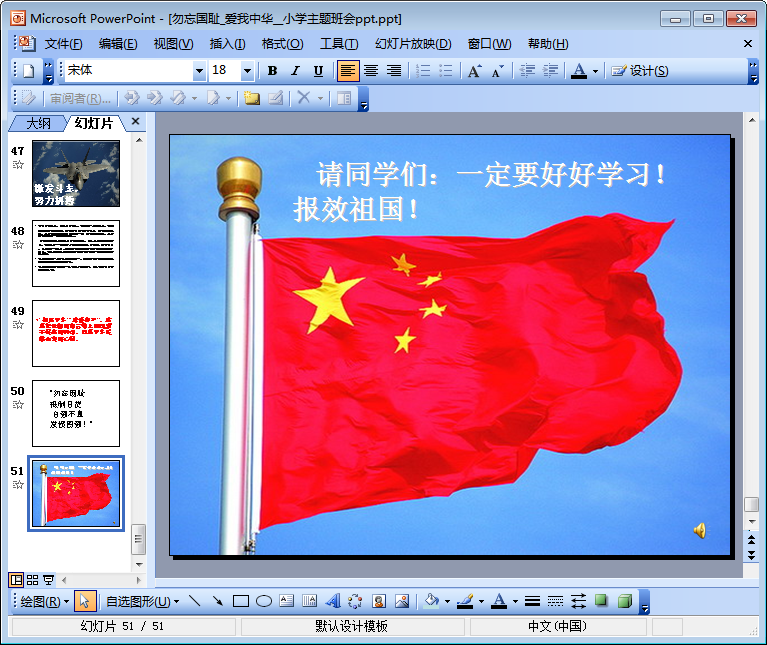Decrease the font size
Viewport: 767px width, 645px height.
(497, 71)
